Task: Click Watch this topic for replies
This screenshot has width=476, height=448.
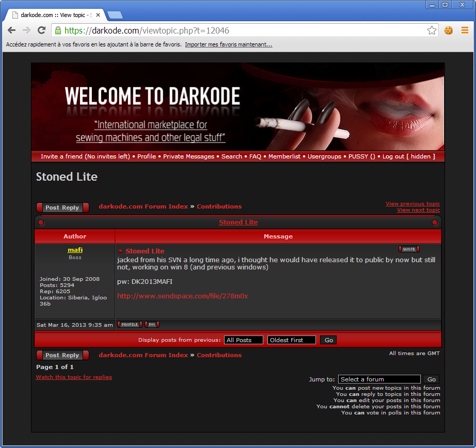Action: [74, 377]
